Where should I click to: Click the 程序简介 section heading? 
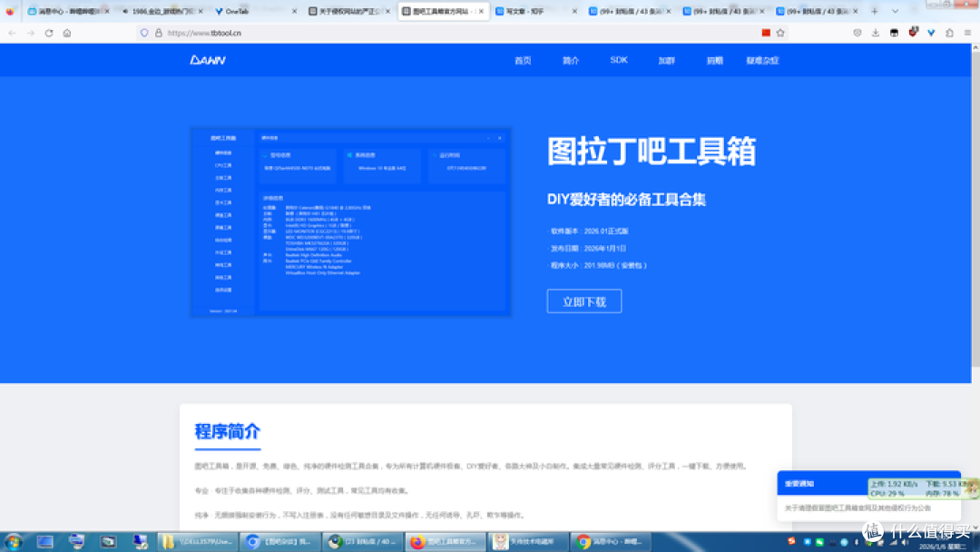pyautogui.click(x=228, y=431)
